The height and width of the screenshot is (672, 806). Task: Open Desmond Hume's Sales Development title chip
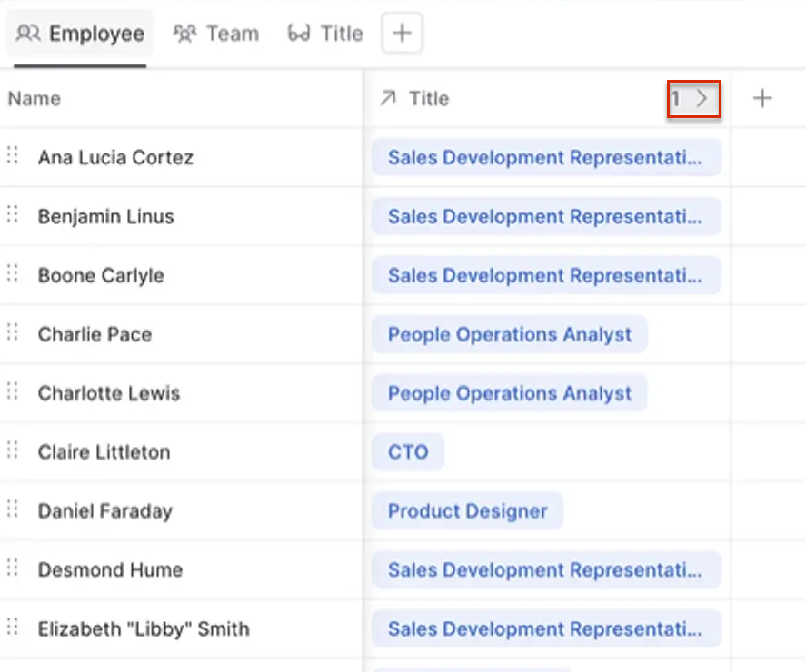pyautogui.click(x=546, y=569)
